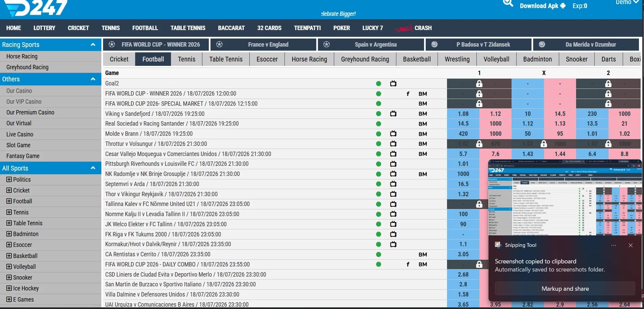Open LOTTERY in the top navigation

(x=44, y=28)
